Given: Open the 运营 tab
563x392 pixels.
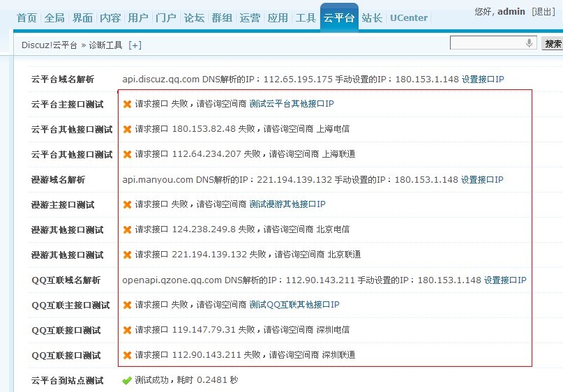Looking at the screenshot, I should [x=250, y=18].
